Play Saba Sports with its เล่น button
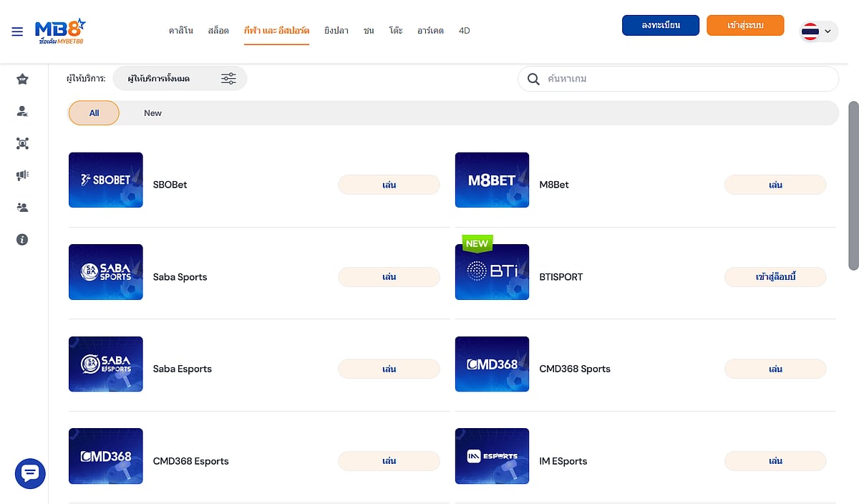Image resolution: width=859 pixels, height=504 pixels. 389,277
